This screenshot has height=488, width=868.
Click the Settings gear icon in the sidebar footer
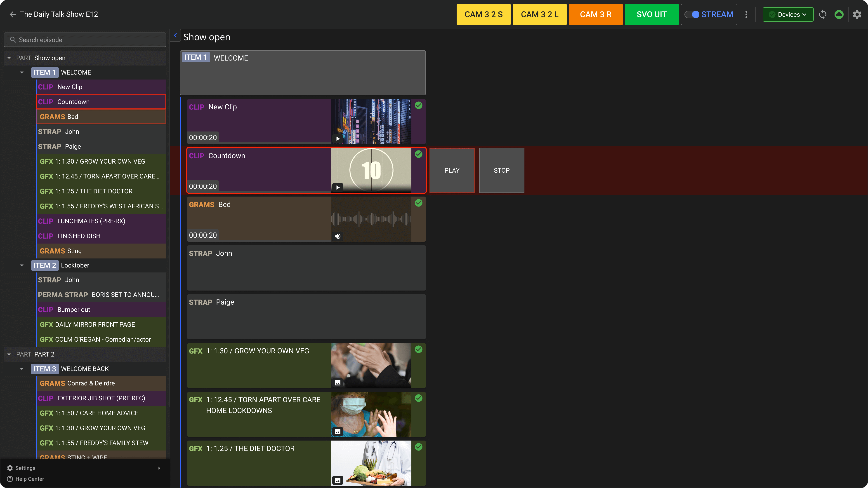coord(10,468)
